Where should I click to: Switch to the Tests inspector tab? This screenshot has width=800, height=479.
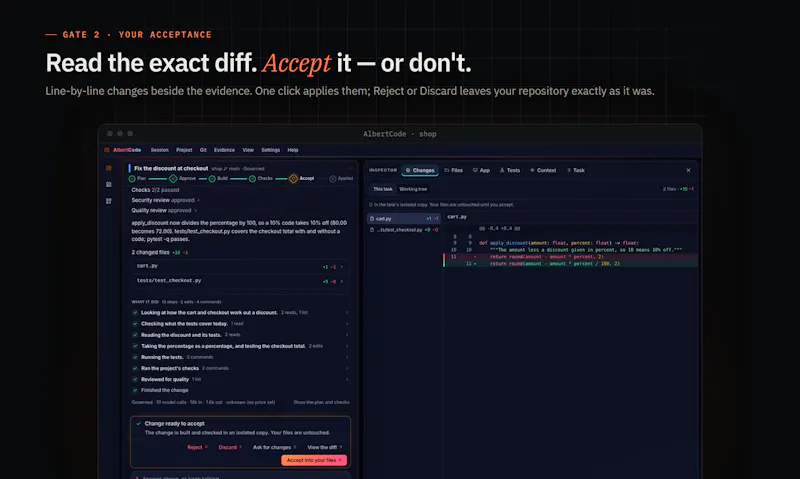(x=510, y=170)
